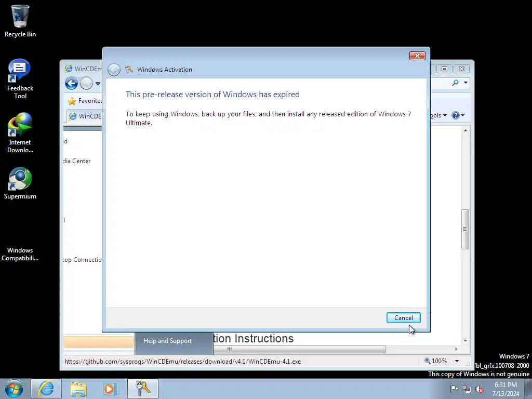Click IE vertical scrollbar down arrow

click(x=465, y=340)
